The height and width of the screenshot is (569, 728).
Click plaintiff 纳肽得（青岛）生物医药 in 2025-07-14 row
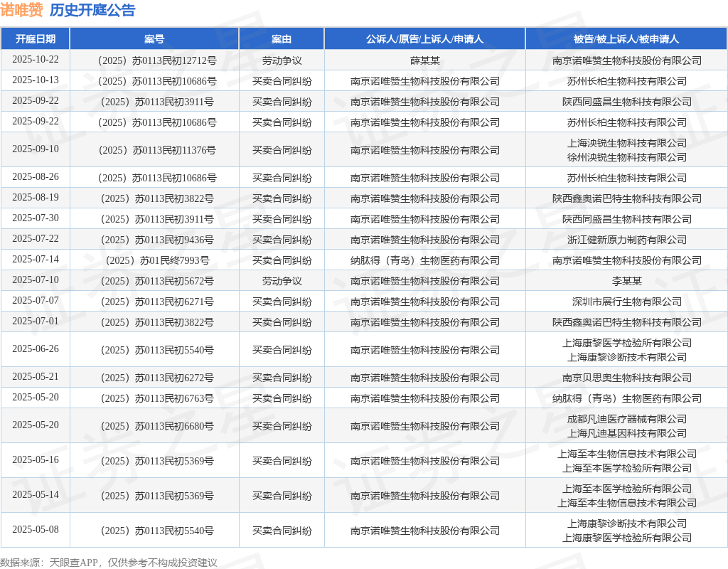coord(425,260)
